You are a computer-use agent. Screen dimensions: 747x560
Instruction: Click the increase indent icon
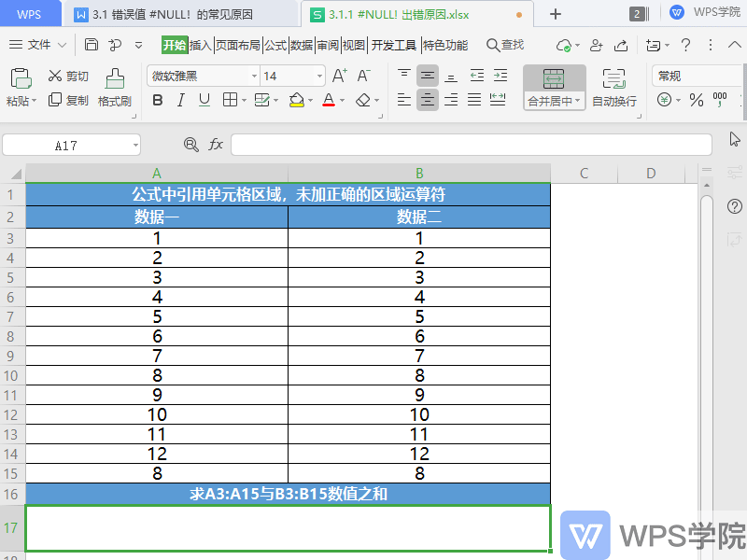click(x=500, y=76)
